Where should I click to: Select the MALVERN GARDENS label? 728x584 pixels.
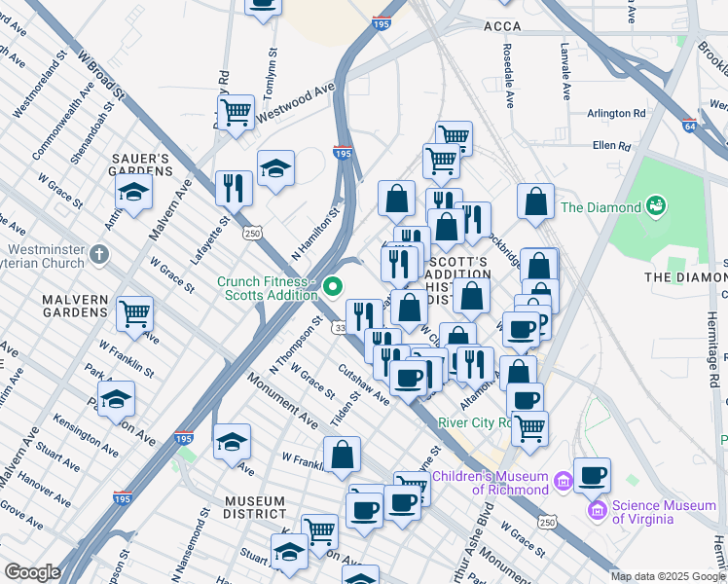tap(75, 306)
